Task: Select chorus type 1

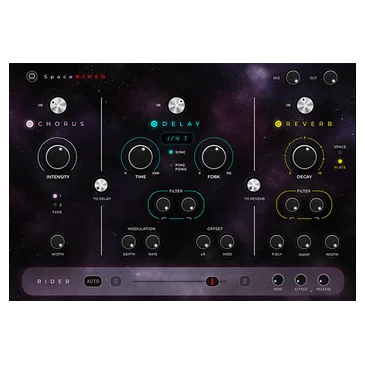Action: click(55, 196)
